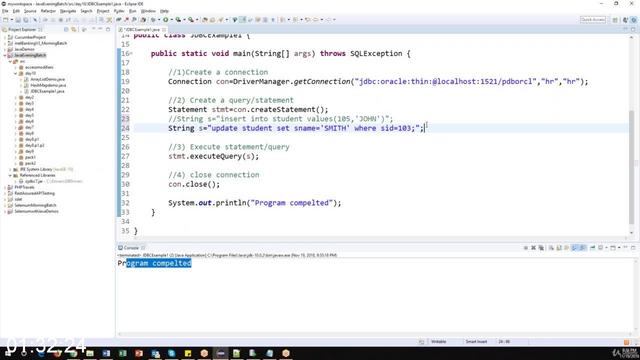Toggle Show Console on Standard Out

pos(574,248)
